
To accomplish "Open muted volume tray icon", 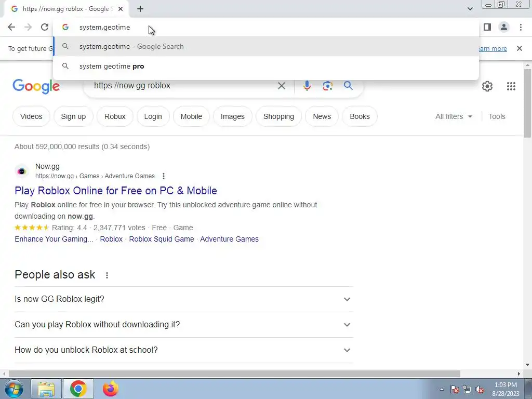I will [x=480, y=390].
